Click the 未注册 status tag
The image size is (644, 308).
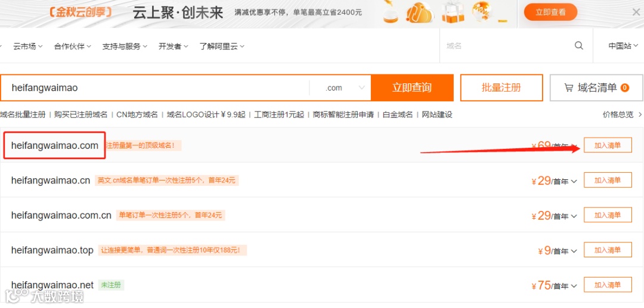(x=111, y=285)
